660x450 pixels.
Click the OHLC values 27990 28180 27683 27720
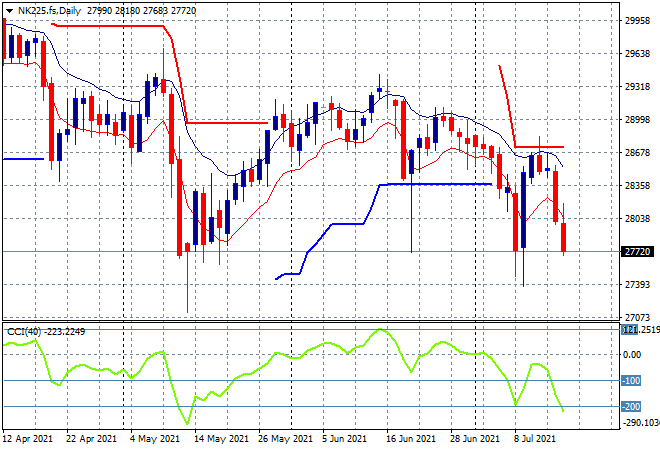coord(141,11)
